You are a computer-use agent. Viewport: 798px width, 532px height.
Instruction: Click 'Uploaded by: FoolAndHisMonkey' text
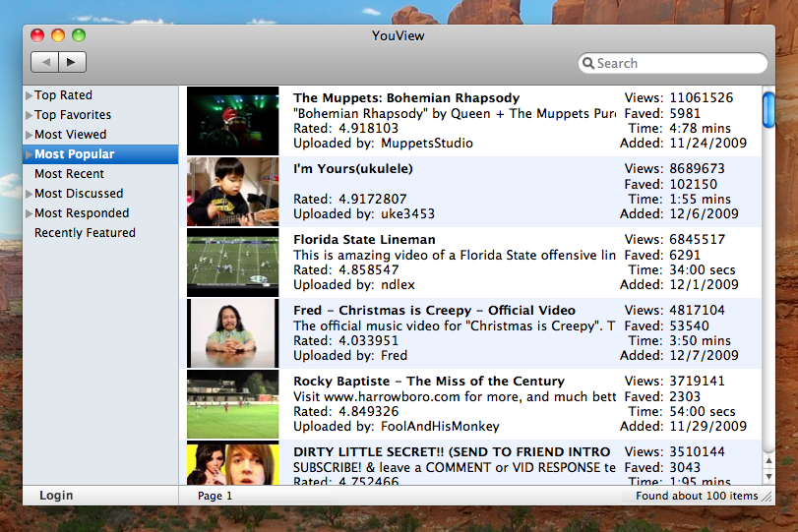[x=397, y=426]
